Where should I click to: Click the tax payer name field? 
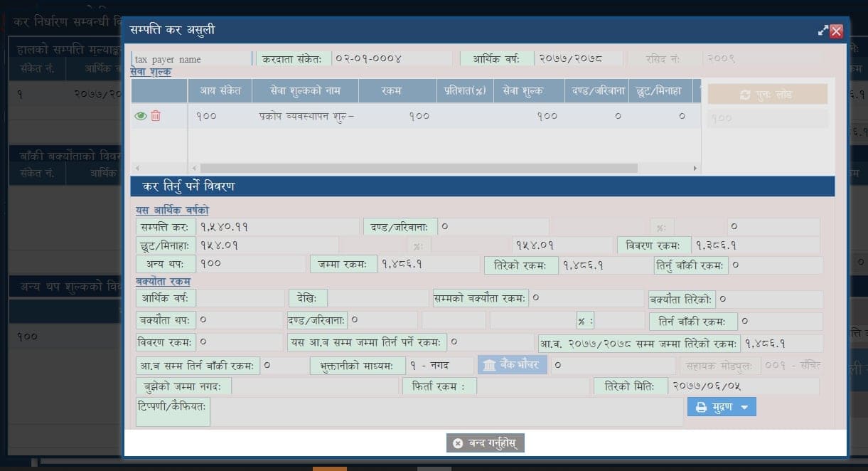(191, 59)
